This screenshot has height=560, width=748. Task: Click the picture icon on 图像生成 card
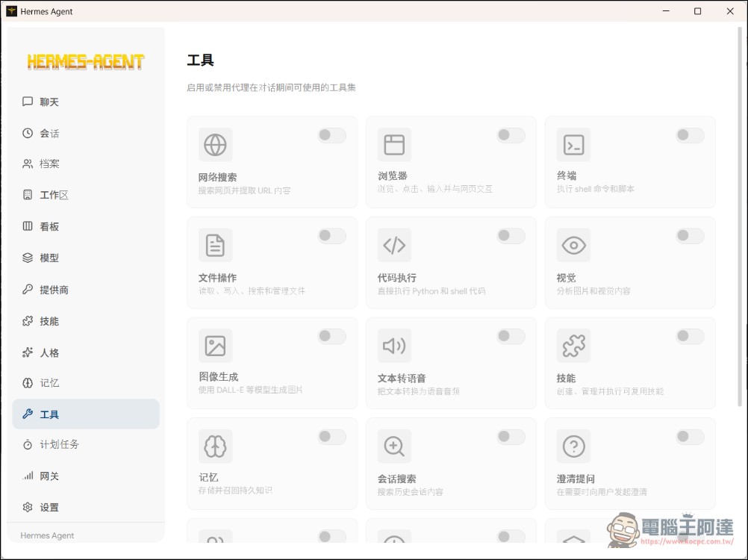point(215,346)
